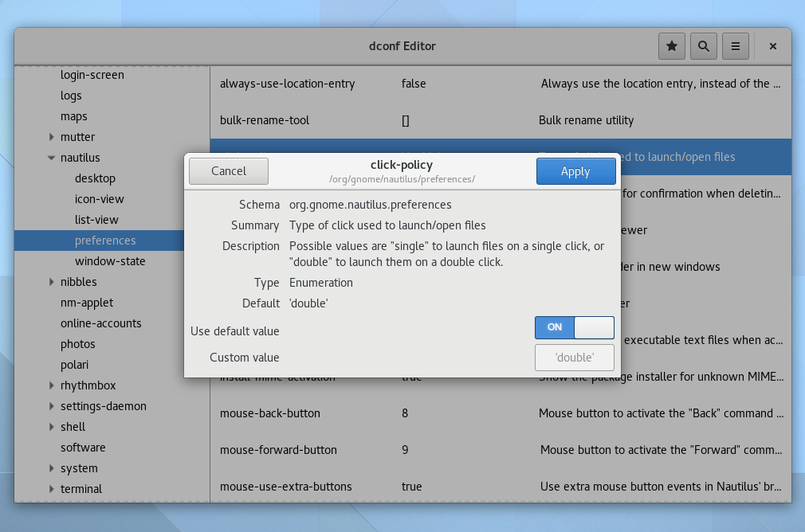
Task: Apply the click-policy changes
Action: (x=576, y=171)
